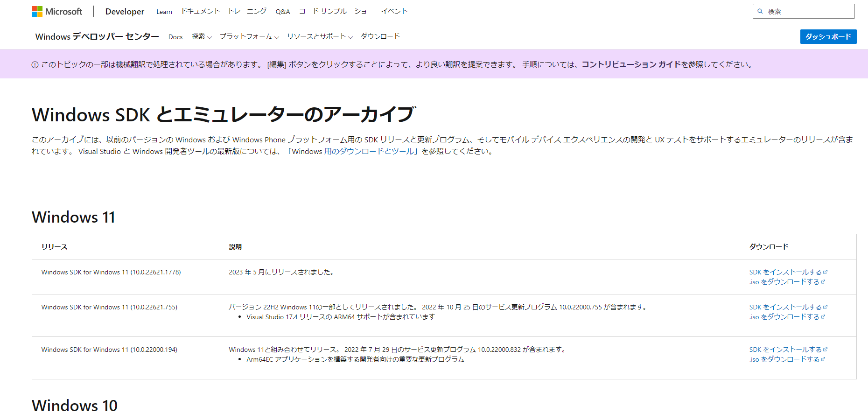Download the .iso for SDK version 10.0.22000.194
The image size is (868, 420).
click(784, 359)
